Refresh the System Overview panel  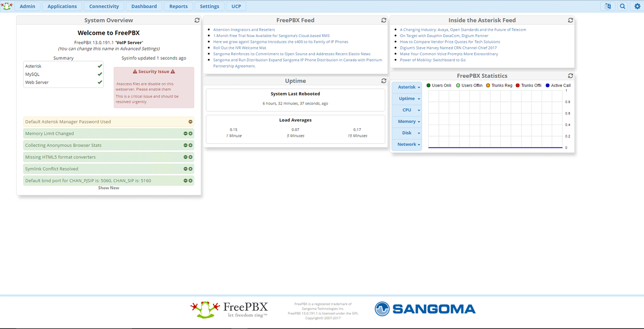point(197,20)
